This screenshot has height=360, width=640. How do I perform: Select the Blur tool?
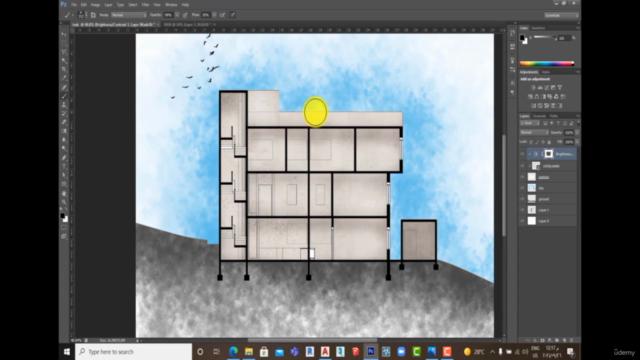64,140
